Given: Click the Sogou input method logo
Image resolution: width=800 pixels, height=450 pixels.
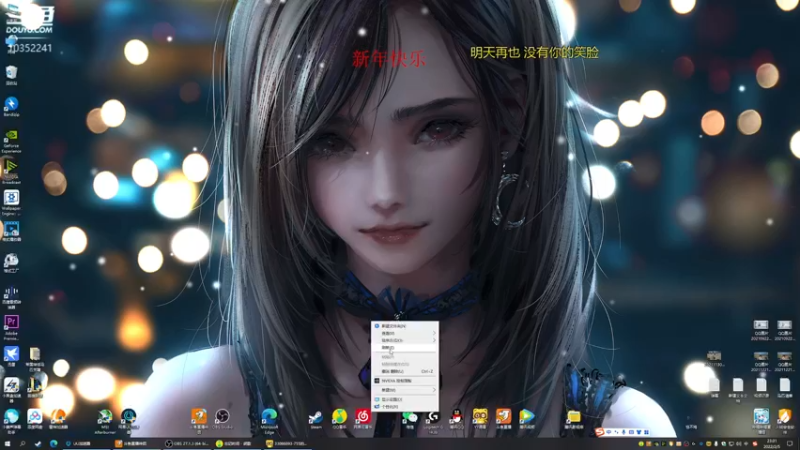Looking at the screenshot, I should coord(599,432).
